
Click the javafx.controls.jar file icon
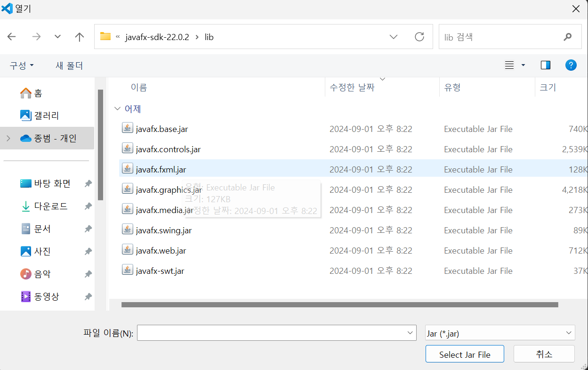[127, 149]
